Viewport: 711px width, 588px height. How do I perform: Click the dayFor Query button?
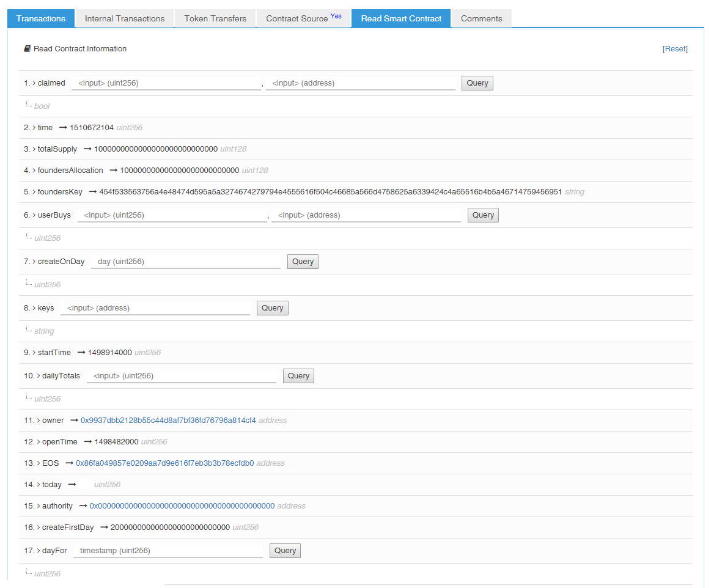(x=286, y=550)
